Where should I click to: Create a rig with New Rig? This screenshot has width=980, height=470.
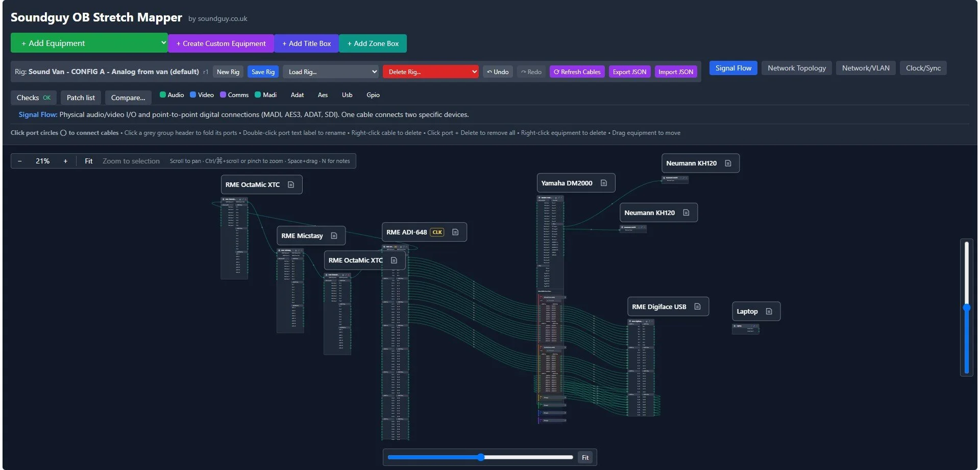[x=228, y=72]
